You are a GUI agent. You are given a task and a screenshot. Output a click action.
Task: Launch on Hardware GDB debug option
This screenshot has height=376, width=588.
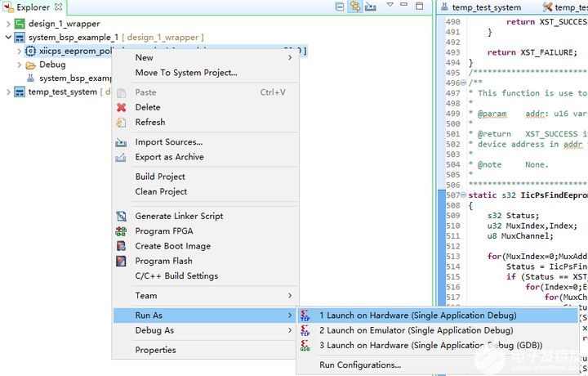point(438,346)
